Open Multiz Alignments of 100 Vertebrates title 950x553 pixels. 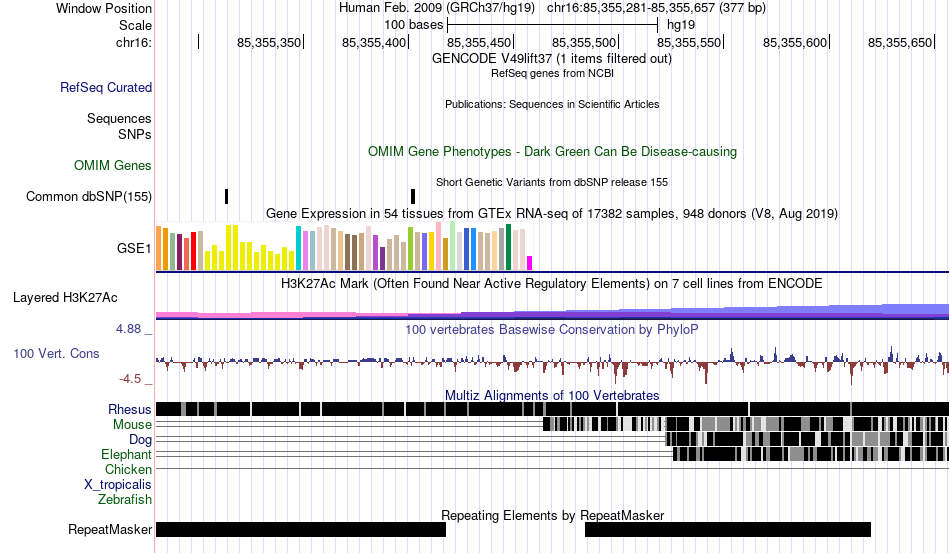point(552,396)
